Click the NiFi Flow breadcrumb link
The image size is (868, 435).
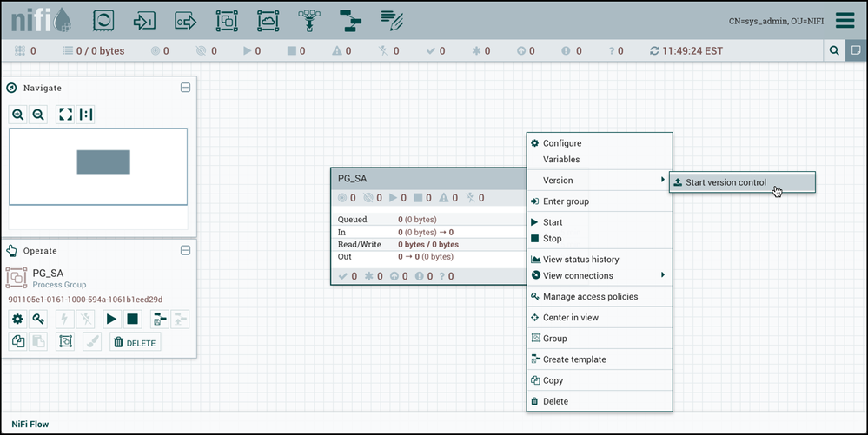tap(30, 425)
